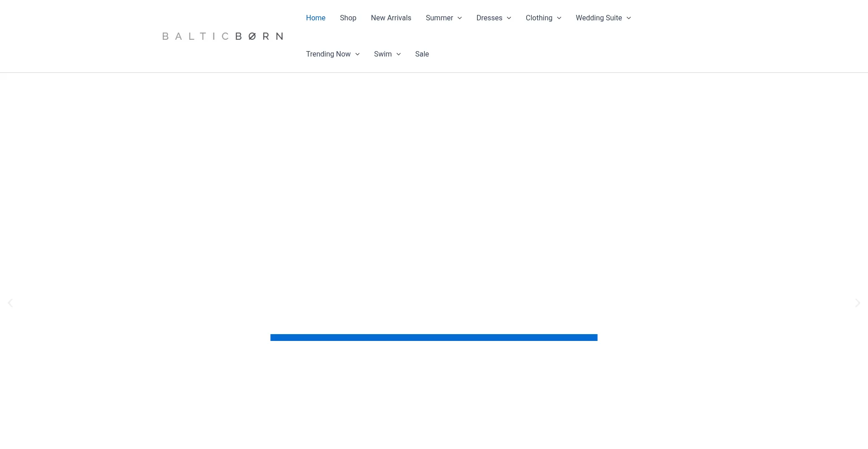Screen dimensions: 868x449
Task: Open the Wedding Suite menu label
Action: coord(599,18)
